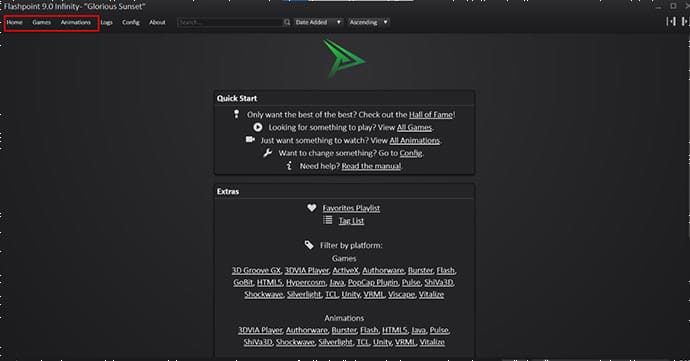Image resolution: width=690 pixels, height=361 pixels.
Task: Filter animations by VRML platform
Action: [405, 342]
